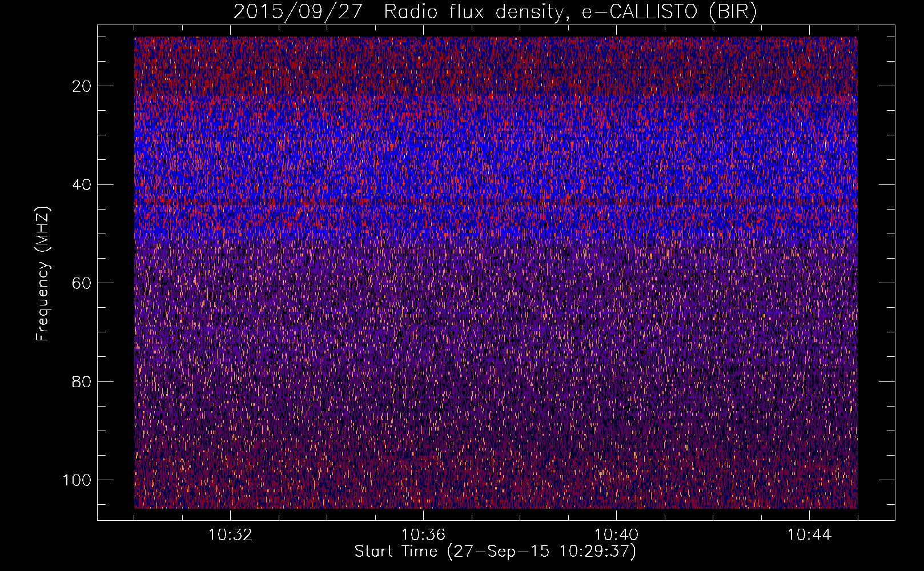Click the x-axis label "Start Time (27-Sep-15 10:29:37)"

click(495, 552)
